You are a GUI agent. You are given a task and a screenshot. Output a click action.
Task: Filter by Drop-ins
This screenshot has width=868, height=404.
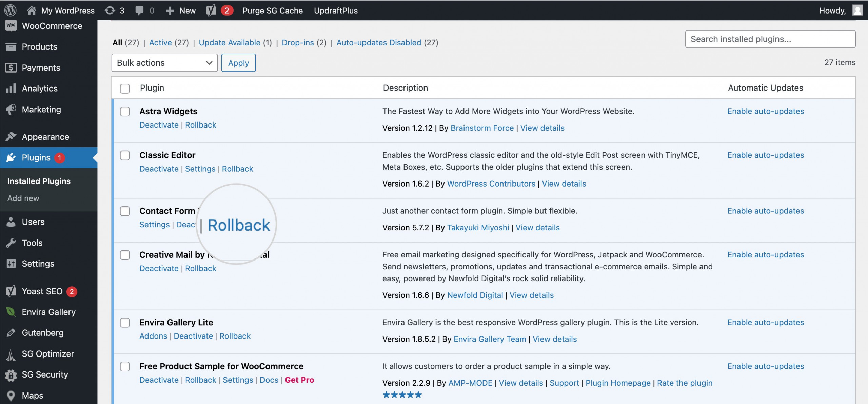point(298,42)
